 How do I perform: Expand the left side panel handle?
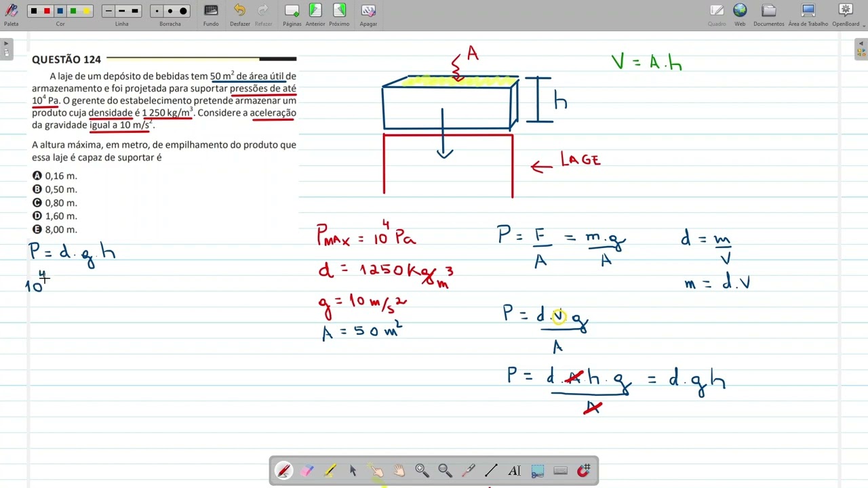pyautogui.click(x=6, y=49)
